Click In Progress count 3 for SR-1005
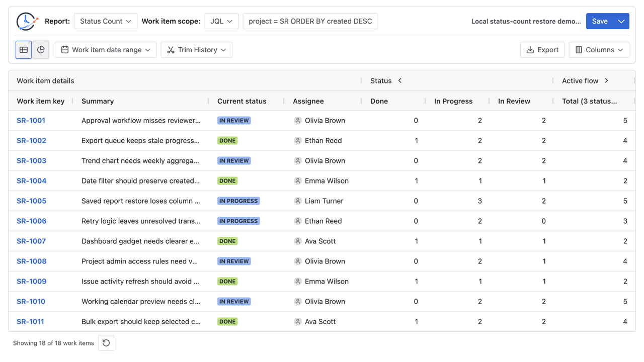Viewport: 644px width, 362px height. click(x=479, y=201)
